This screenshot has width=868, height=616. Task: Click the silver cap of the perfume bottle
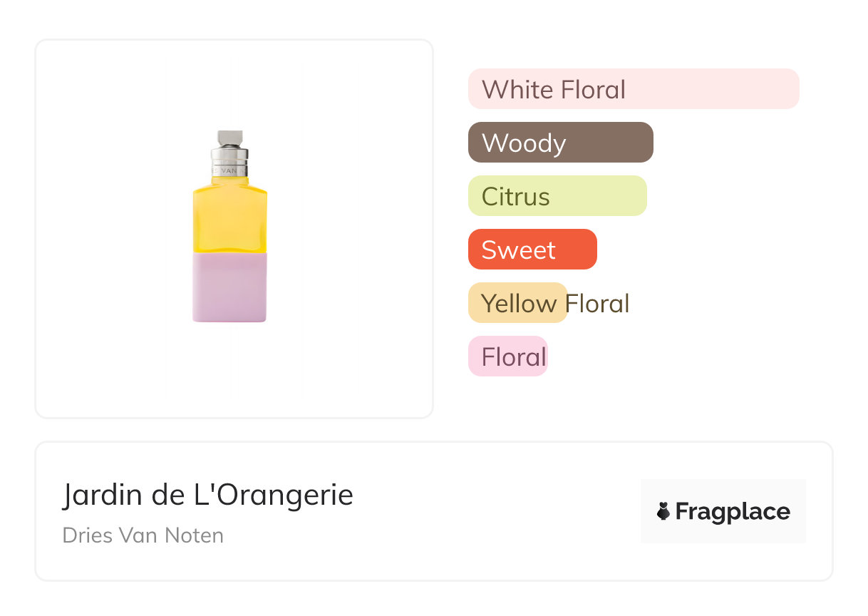(x=230, y=138)
